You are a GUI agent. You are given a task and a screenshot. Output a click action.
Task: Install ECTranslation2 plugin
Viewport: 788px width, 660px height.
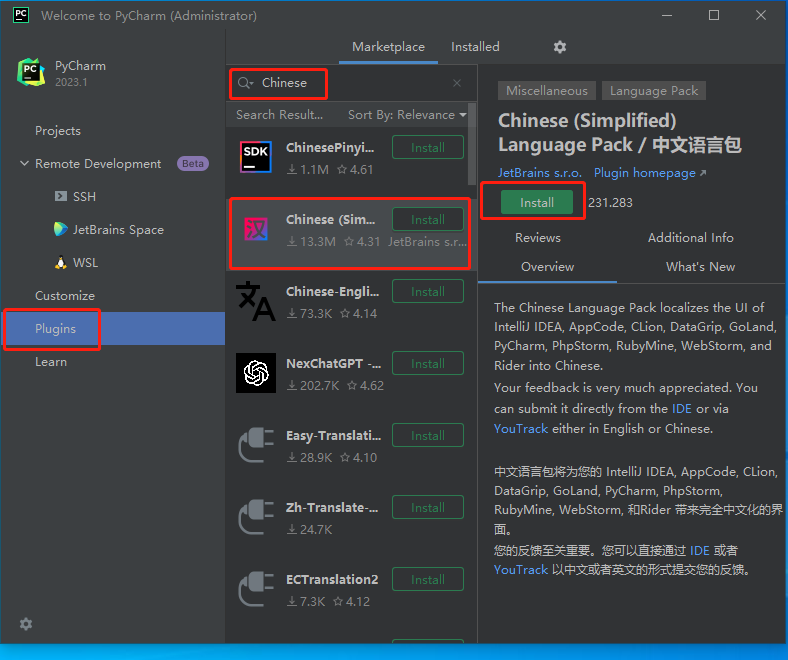[x=428, y=579]
